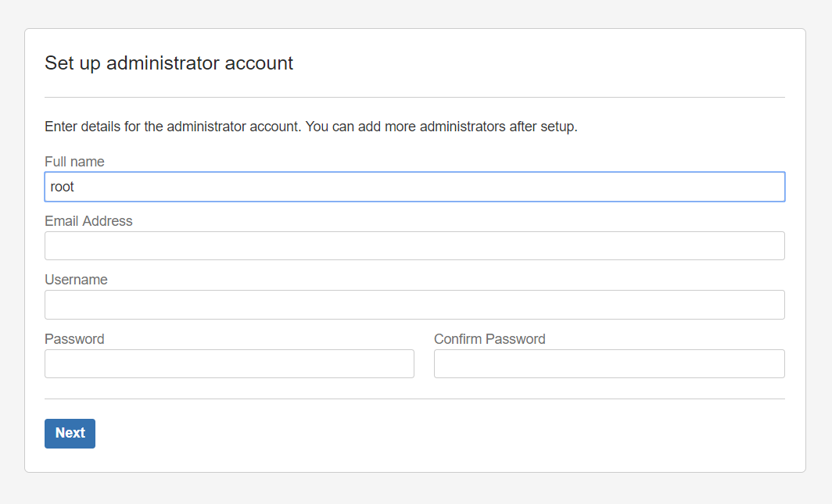The image size is (832, 504).
Task: Click the gap between Password and Confirm Password fields
Action: [x=424, y=363]
